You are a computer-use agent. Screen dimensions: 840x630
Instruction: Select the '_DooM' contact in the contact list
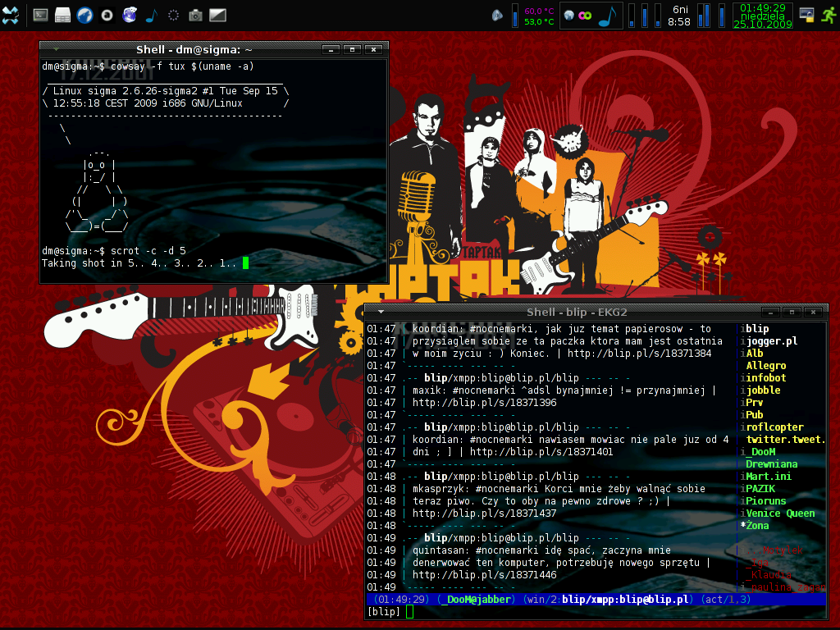pyautogui.click(x=760, y=452)
